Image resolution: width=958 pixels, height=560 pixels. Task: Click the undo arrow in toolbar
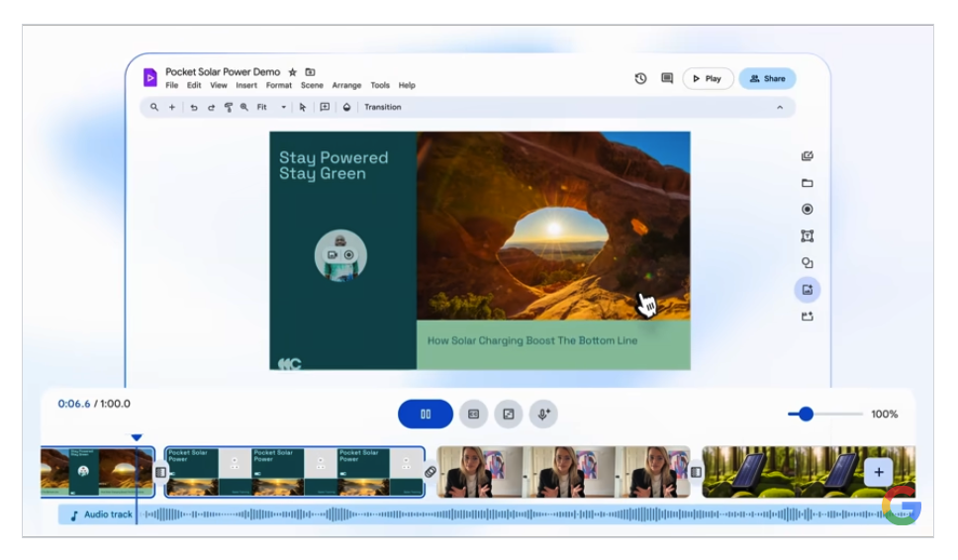click(x=194, y=108)
